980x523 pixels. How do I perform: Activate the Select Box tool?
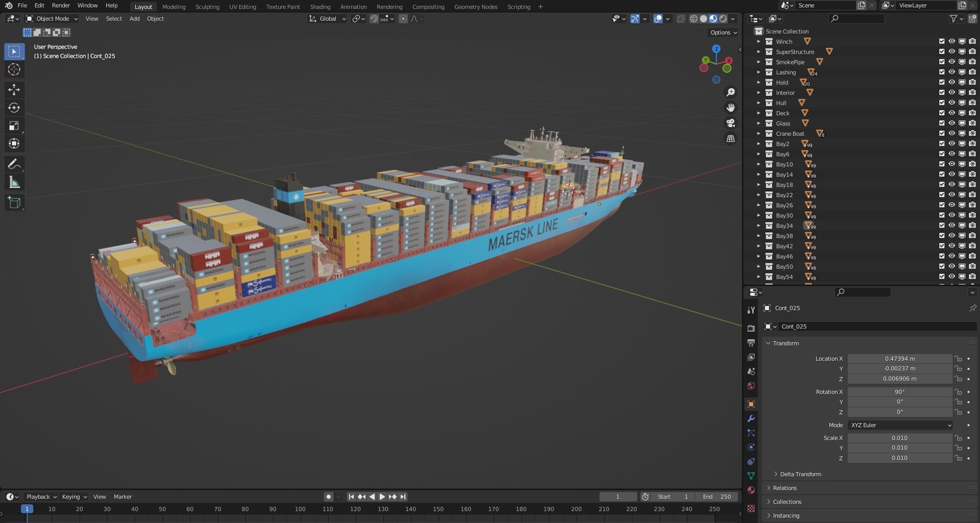coord(14,52)
